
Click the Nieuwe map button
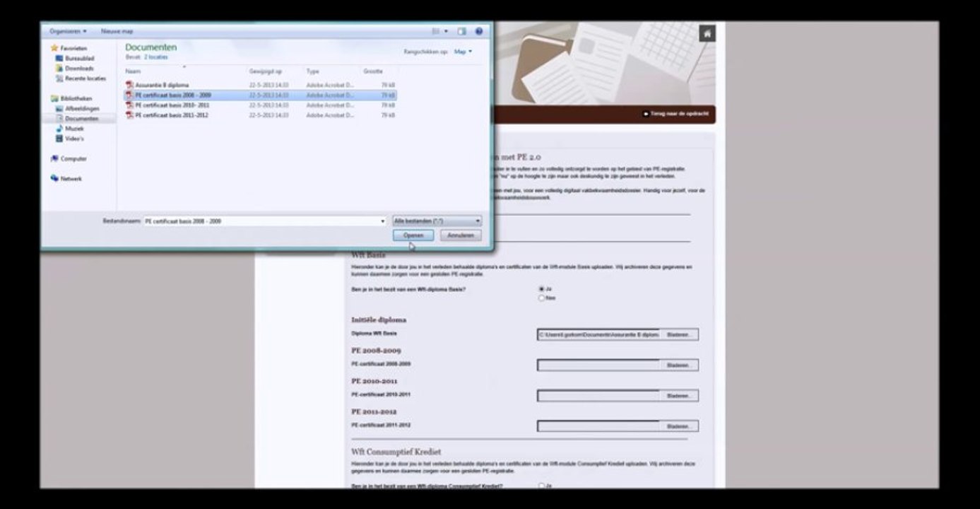117,32
